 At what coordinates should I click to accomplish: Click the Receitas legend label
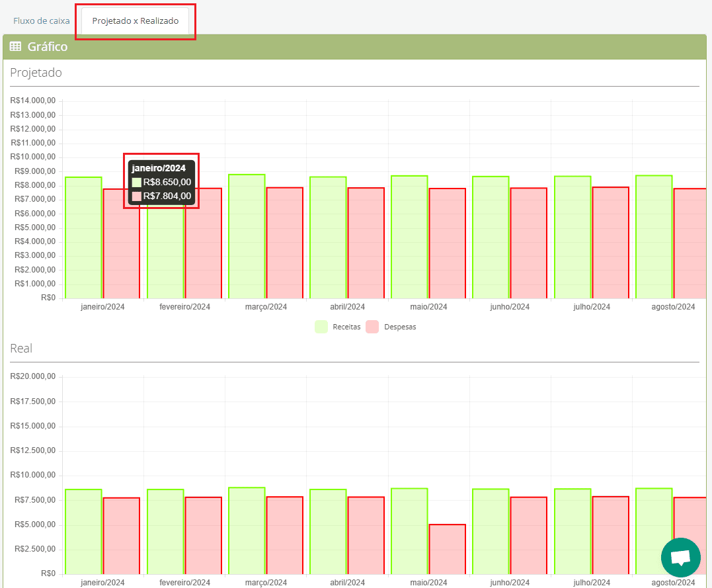(346, 327)
